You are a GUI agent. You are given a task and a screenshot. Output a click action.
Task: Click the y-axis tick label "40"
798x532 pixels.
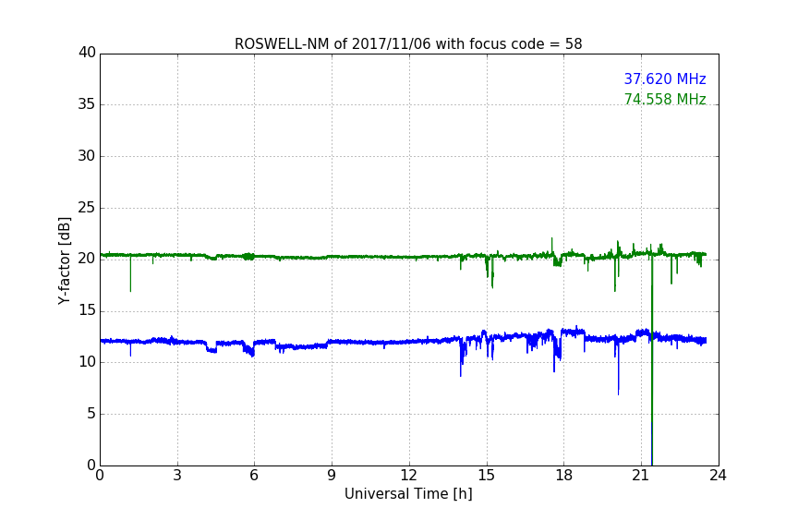(x=87, y=53)
